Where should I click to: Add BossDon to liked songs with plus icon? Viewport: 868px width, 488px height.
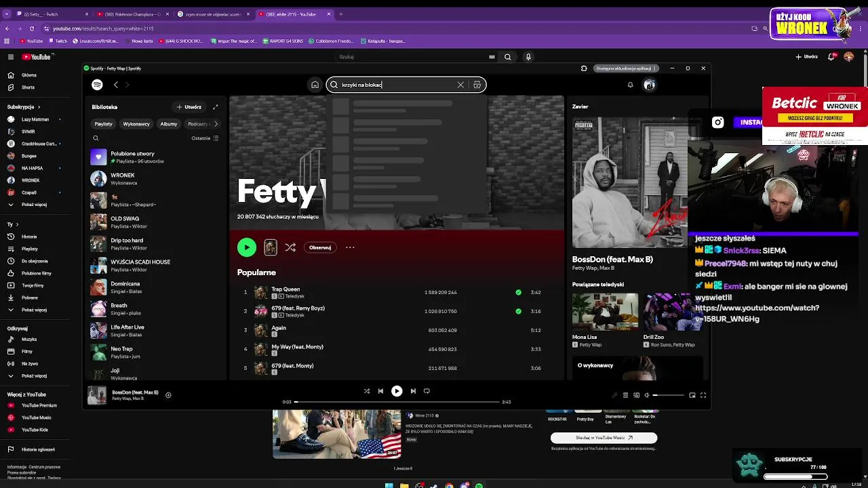pyautogui.click(x=168, y=395)
